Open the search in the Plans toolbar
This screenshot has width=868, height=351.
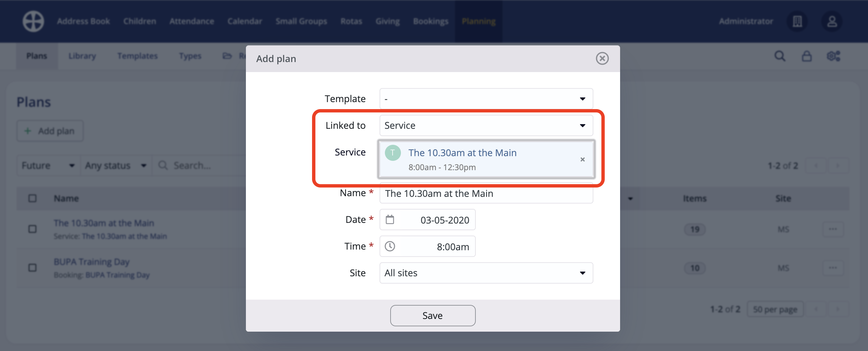779,56
